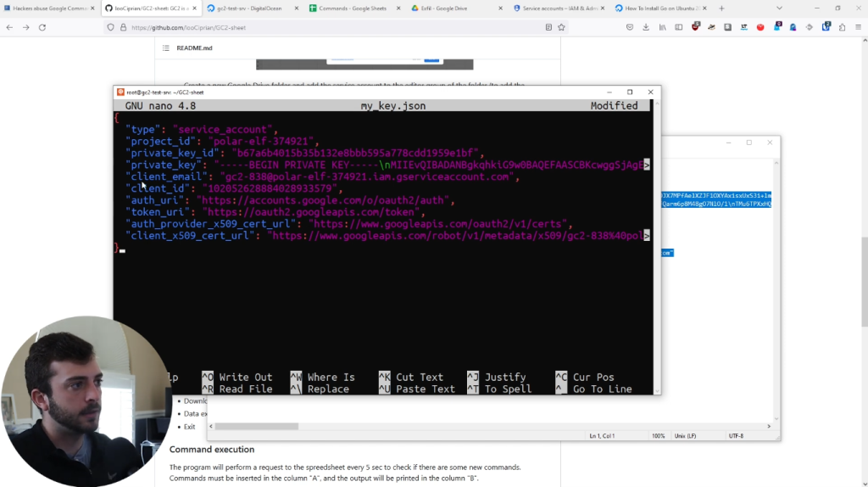Go back using the browser back arrow
The image size is (868, 487).
(x=9, y=27)
